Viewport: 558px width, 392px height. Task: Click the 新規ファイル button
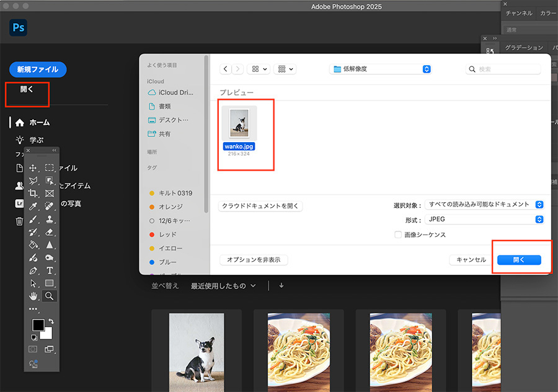pyautogui.click(x=38, y=69)
